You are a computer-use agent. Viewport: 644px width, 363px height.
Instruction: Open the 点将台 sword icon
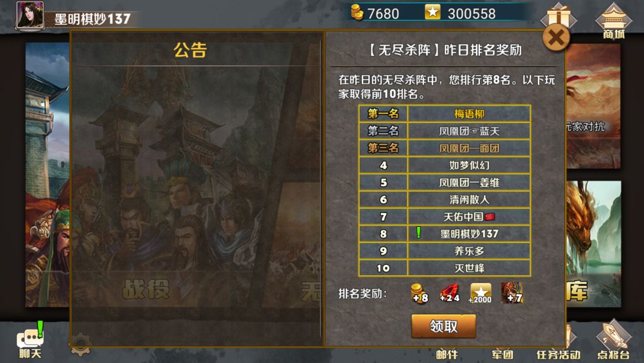point(613,340)
